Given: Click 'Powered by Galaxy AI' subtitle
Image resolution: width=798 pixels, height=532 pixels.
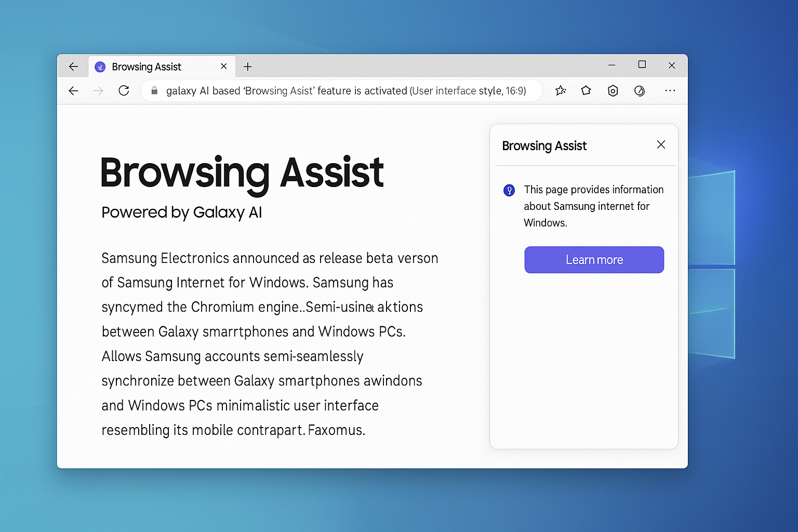Looking at the screenshot, I should click(182, 212).
